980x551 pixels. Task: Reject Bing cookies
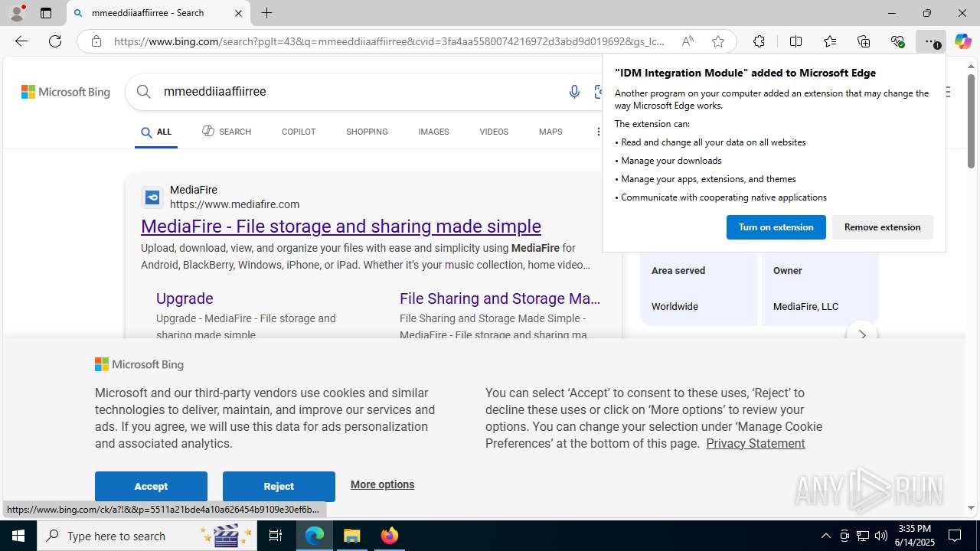point(279,487)
